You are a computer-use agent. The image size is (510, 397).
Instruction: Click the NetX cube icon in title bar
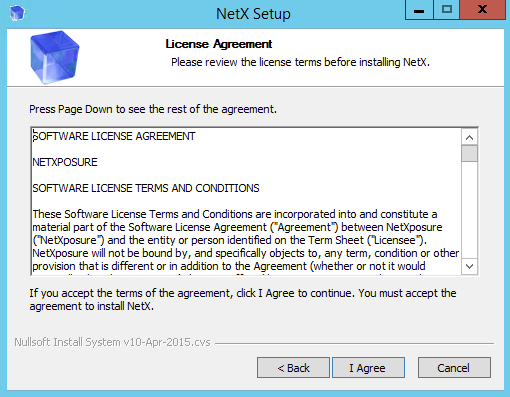(17, 14)
